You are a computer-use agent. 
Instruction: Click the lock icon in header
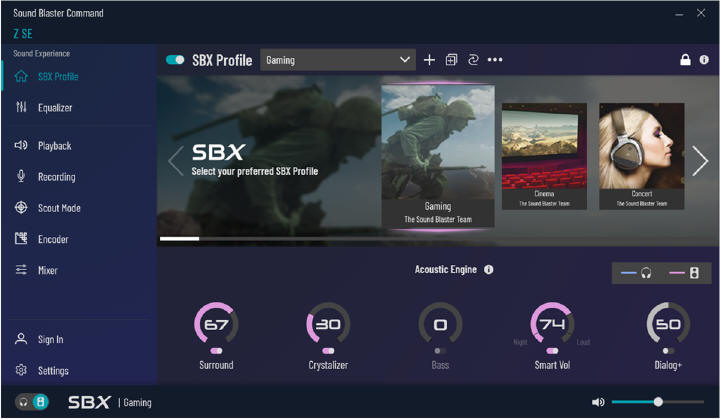(x=685, y=60)
